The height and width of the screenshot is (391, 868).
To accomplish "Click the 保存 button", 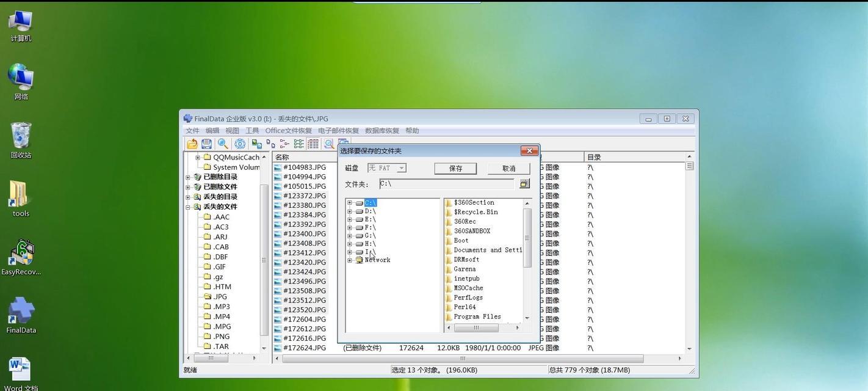I will point(455,168).
